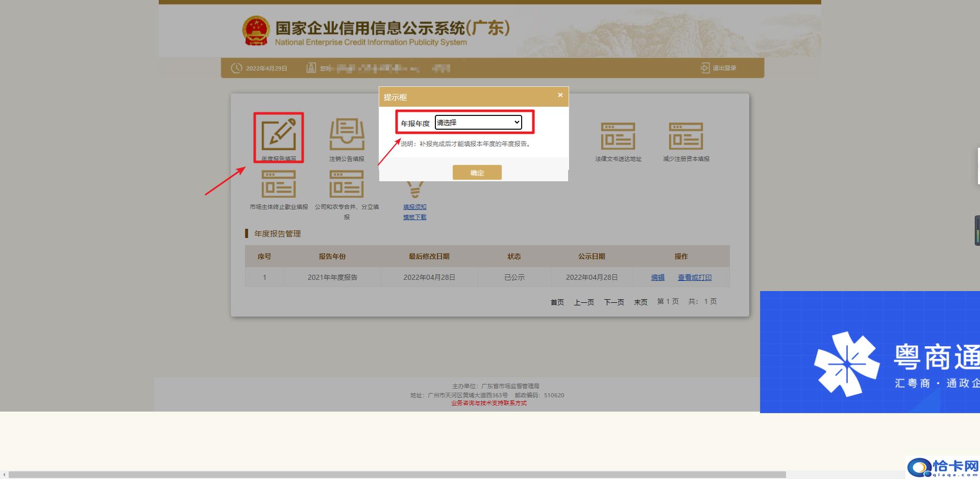Open the 年报年度 year dropdown
The image size is (980, 479).
click(478, 122)
